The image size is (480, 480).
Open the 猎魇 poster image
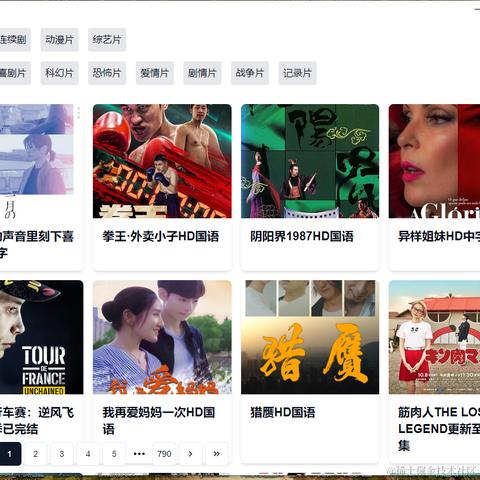310,337
